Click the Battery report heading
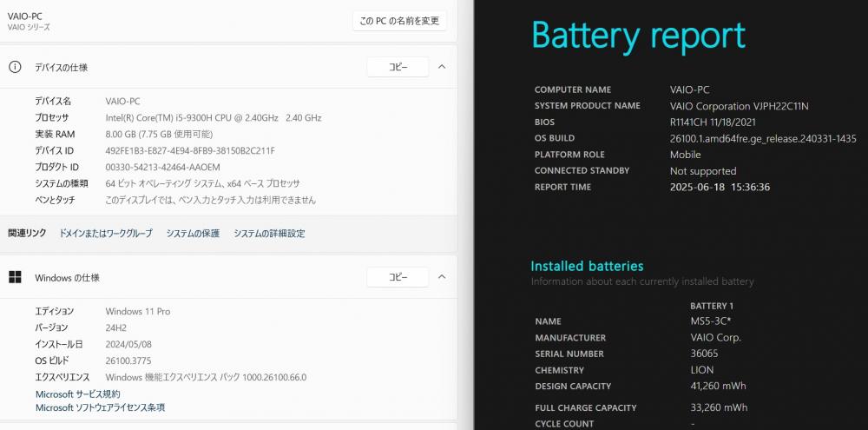The width and height of the screenshot is (868, 430). [x=638, y=35]
